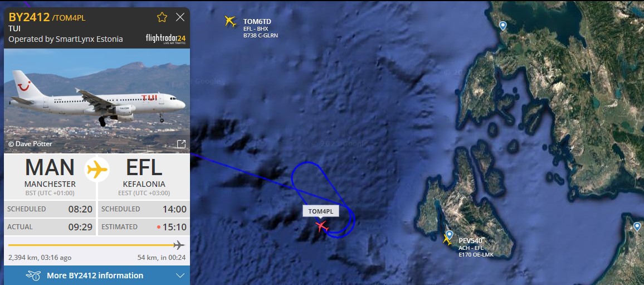Click the airport pin at the map's right edge
This screenshot has width=644, height=285.
[x=637, y=226]
